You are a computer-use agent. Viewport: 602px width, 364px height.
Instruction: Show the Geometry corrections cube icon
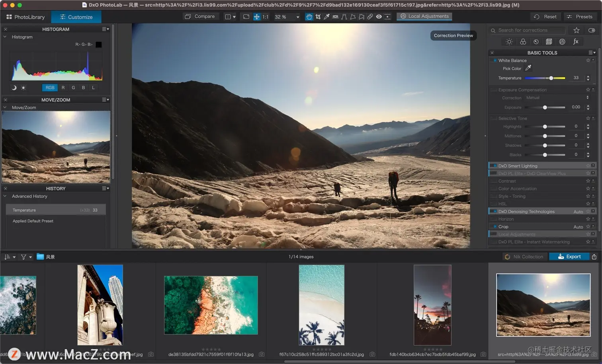click(x=549, y=42)
